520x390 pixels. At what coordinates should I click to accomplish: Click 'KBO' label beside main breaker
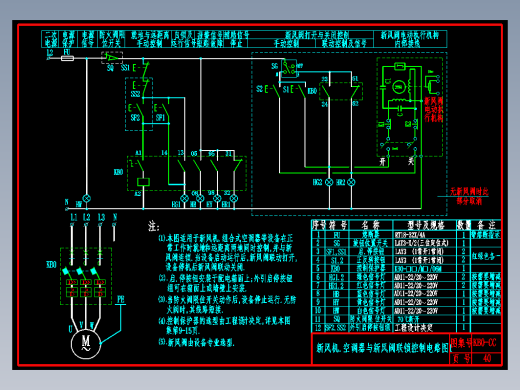pos(51,265)
